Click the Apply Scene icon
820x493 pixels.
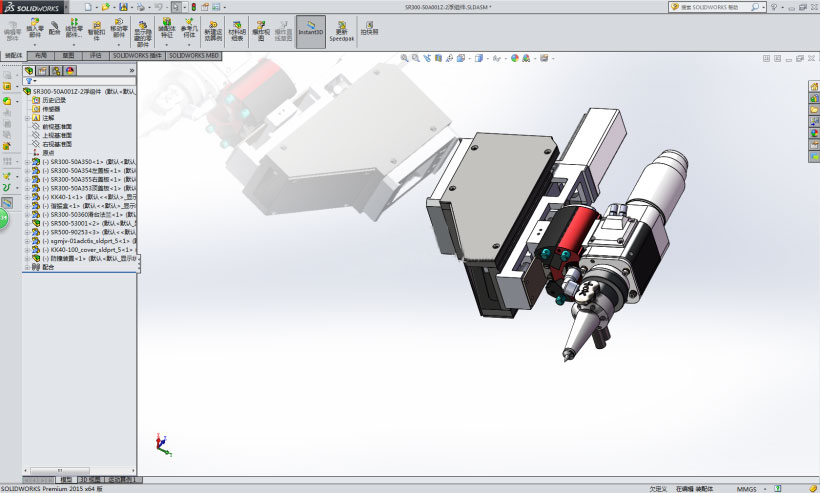[526, 58]
